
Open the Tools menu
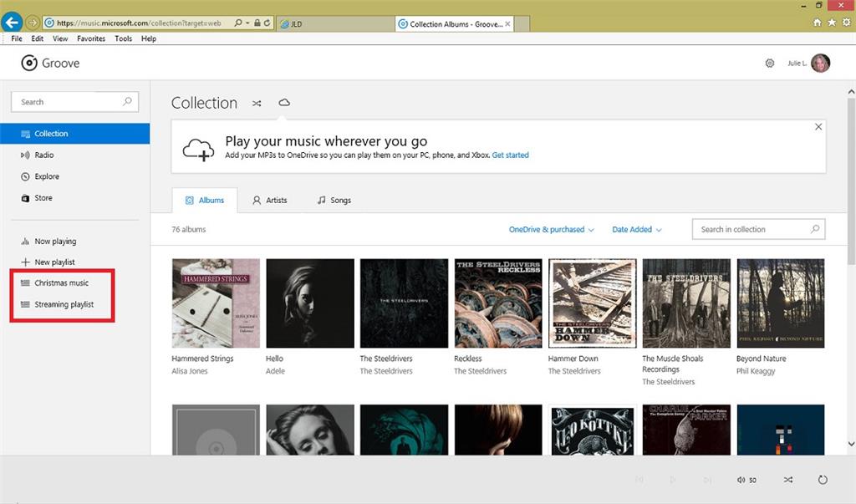[x=124, y=38]
